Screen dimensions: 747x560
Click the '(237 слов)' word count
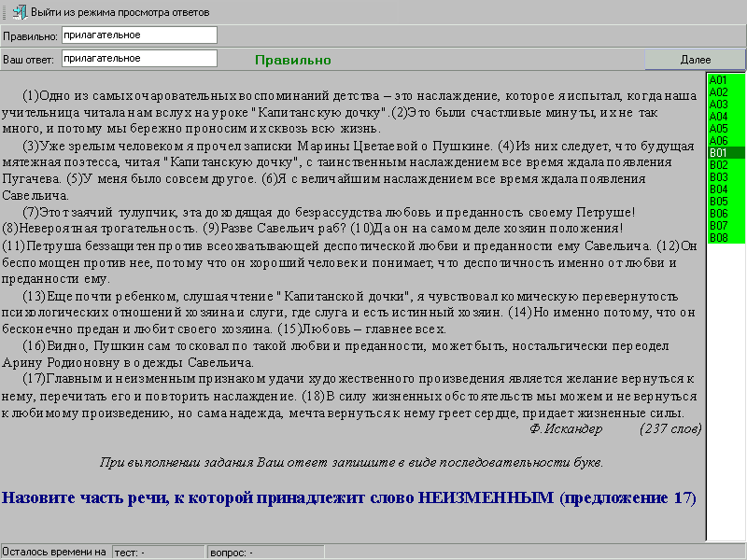pyautogui.click(x=670, y=429)
